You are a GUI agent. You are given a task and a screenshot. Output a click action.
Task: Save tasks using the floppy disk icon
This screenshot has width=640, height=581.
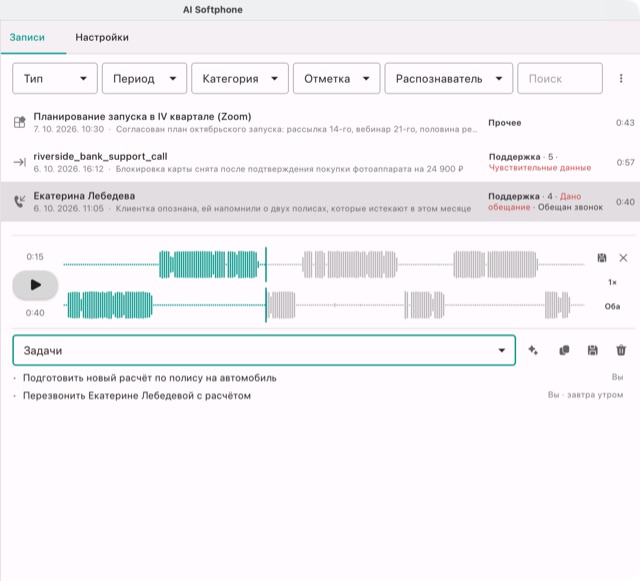[592, 350]
